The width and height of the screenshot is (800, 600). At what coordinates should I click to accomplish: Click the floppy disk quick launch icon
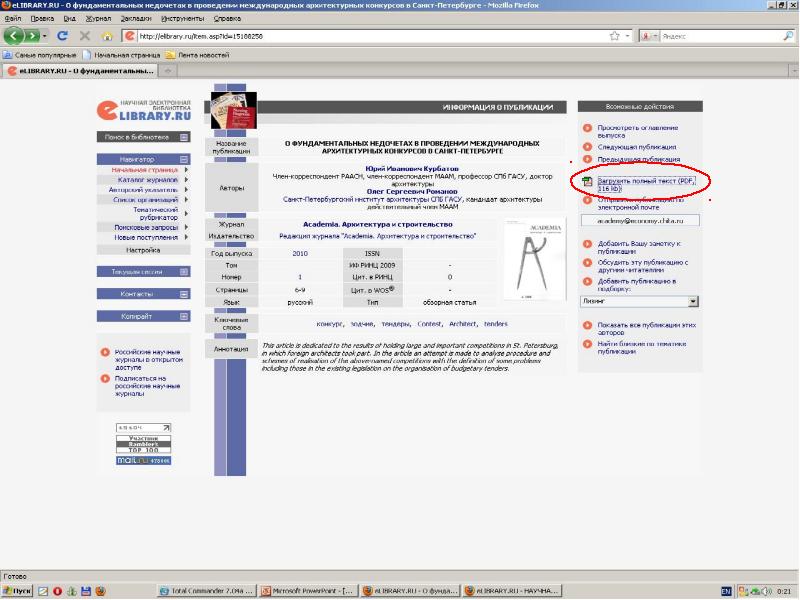tap(86, 591)
